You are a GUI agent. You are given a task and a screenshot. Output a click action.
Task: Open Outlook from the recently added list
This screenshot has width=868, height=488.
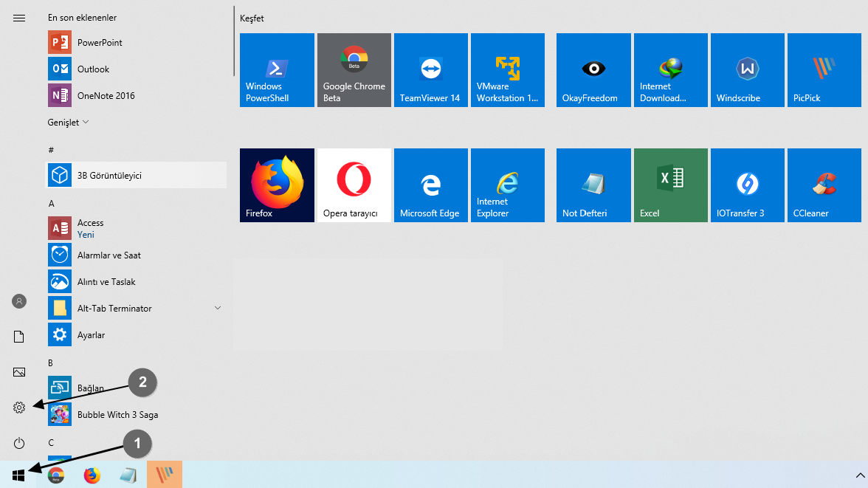136,69
